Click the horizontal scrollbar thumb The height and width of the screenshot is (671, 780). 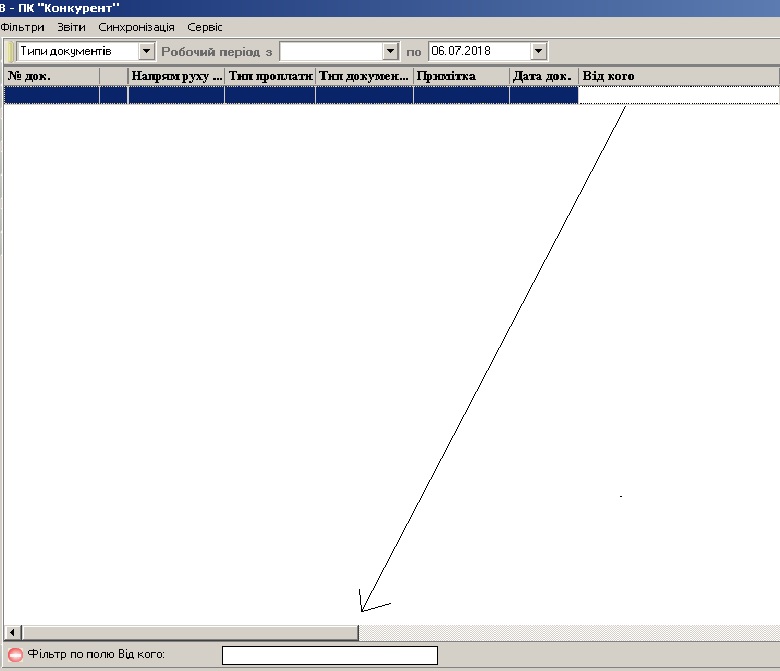[x=190, y=633]
